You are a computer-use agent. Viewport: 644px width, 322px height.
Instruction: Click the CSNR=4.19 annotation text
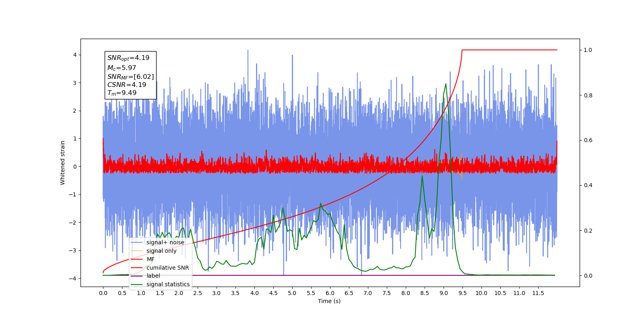pos(127,85)
